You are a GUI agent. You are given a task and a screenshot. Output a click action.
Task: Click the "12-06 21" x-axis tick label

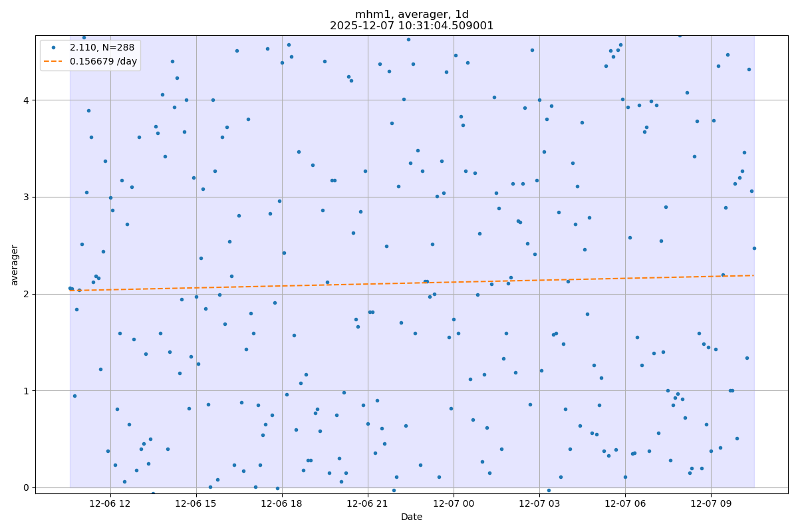click(368, 503)
